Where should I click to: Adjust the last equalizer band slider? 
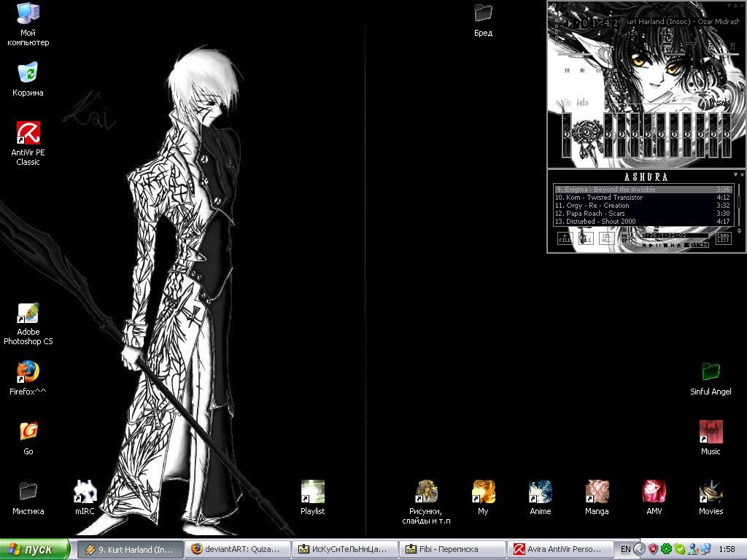726,135
